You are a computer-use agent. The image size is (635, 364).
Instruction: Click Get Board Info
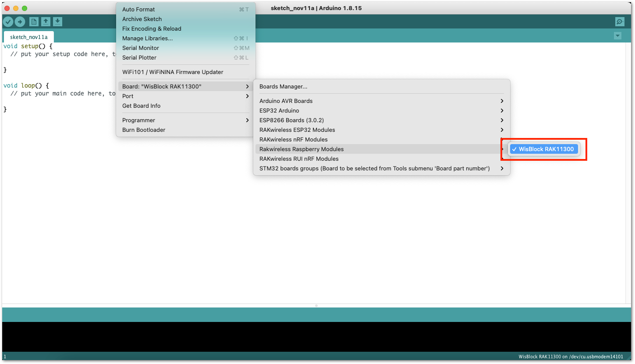186,106
